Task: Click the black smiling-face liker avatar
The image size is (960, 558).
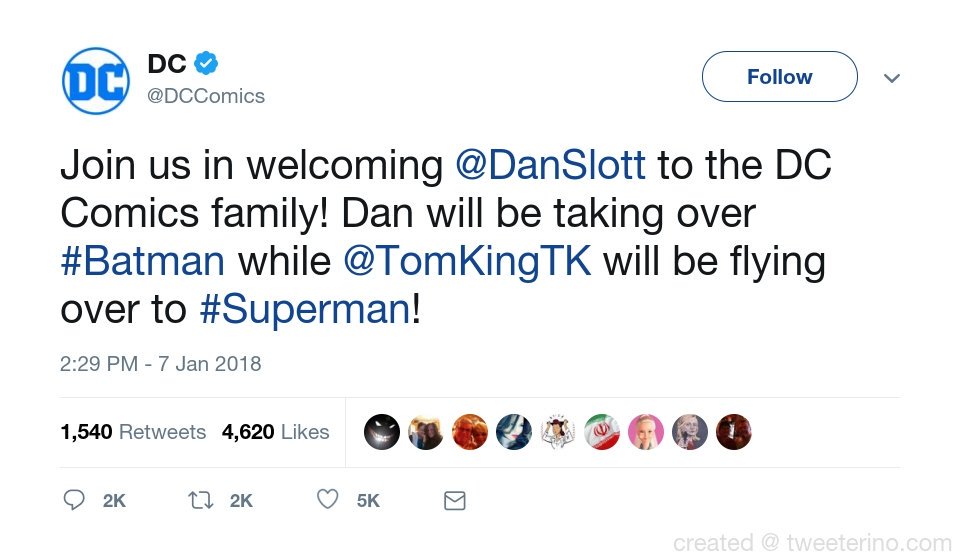Action: [381, 432]
